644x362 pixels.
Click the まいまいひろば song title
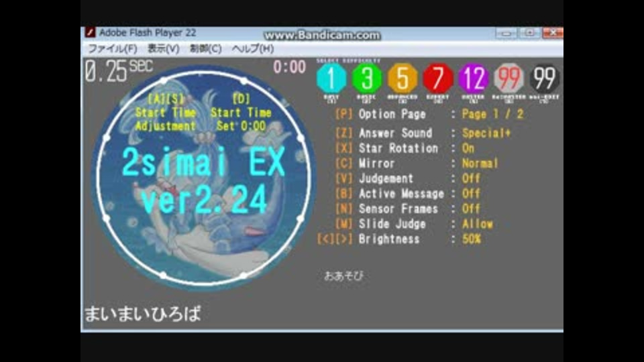pyautogui.click(x=143, y=314)
